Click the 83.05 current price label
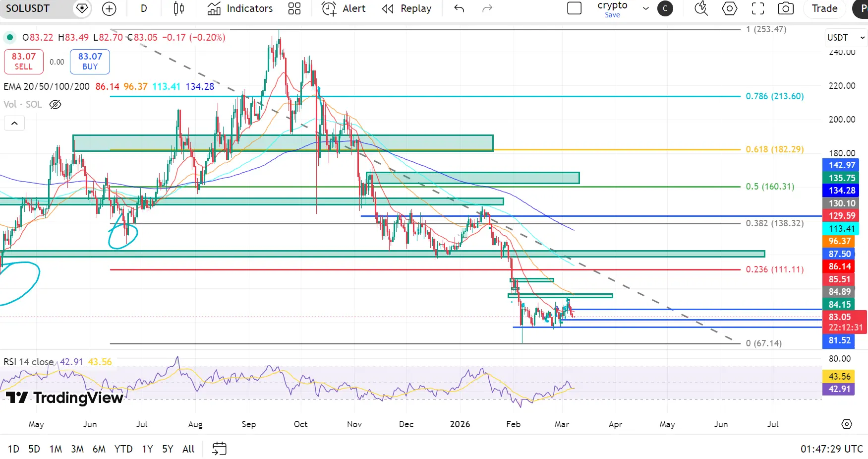Viewport: 868px width, 459px height. tap(845, 322)
